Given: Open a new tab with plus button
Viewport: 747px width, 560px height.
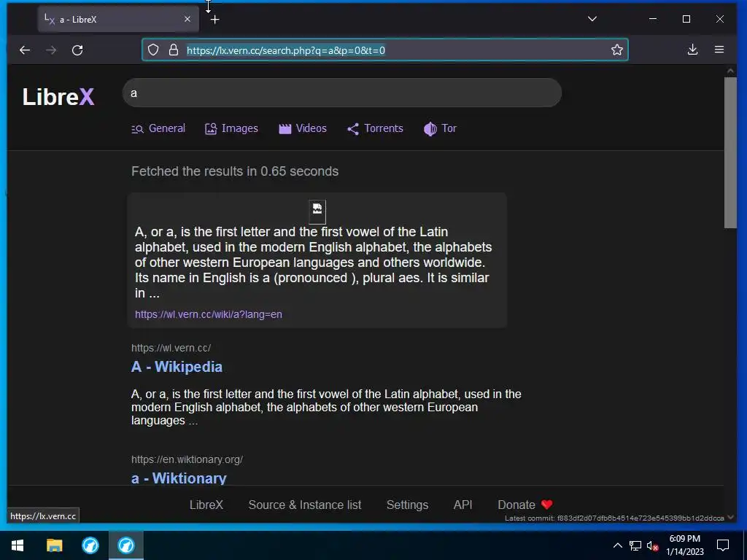Looking at the screenshot, I should (x=215, y=20).
